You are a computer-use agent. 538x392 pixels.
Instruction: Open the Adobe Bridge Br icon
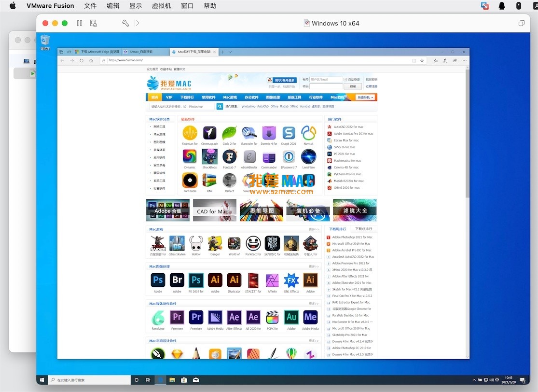pos(177,280)
